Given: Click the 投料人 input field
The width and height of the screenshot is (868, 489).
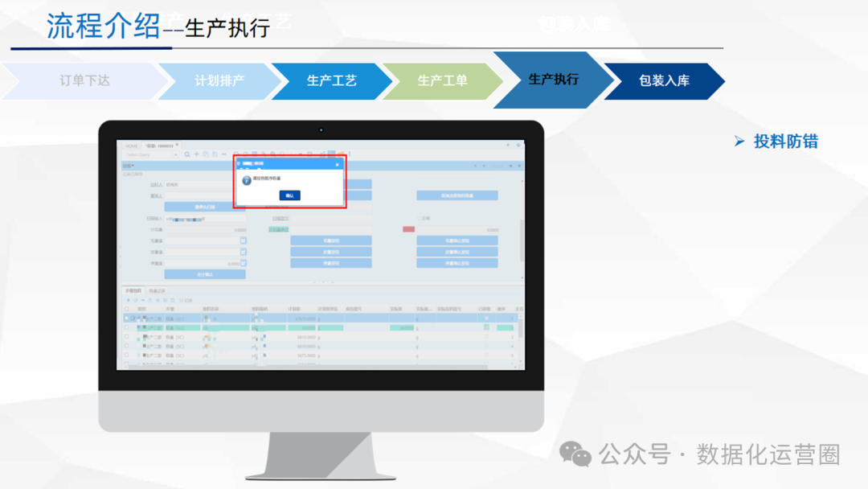Looking at the screenshot, I should coord(199,184).
